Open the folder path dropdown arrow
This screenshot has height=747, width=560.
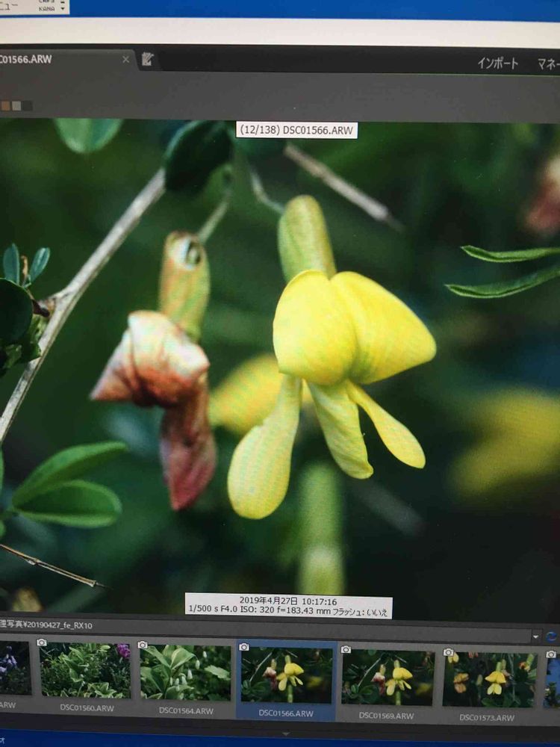pos(535,636)
